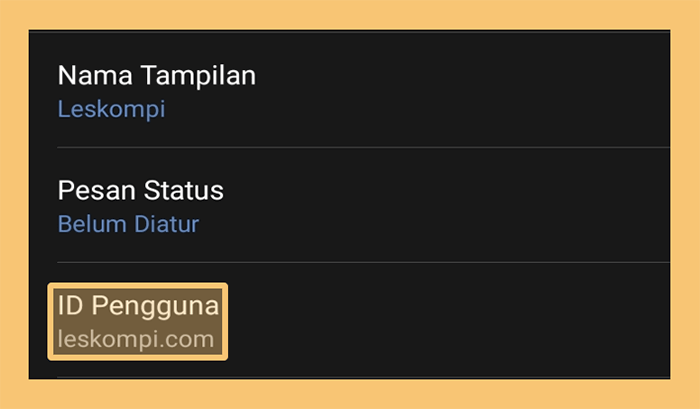Select the Belum Diatur status text

[x=129, y=224]
